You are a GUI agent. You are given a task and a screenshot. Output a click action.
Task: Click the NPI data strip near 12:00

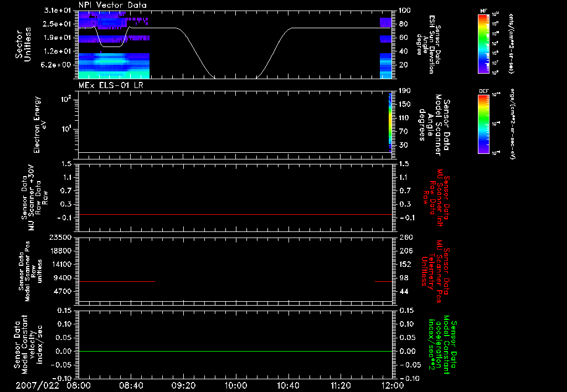(x=386, y=48)
